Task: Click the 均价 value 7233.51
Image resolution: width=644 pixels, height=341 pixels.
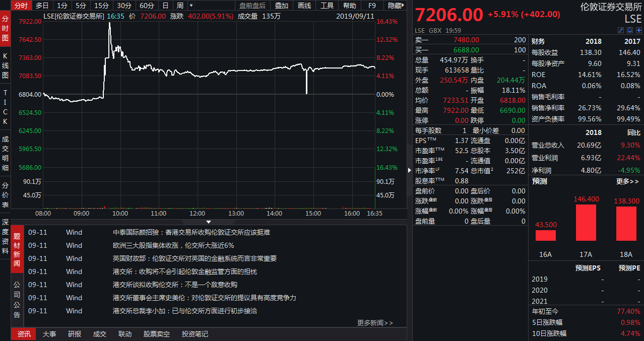Action: tap(456, 100)
